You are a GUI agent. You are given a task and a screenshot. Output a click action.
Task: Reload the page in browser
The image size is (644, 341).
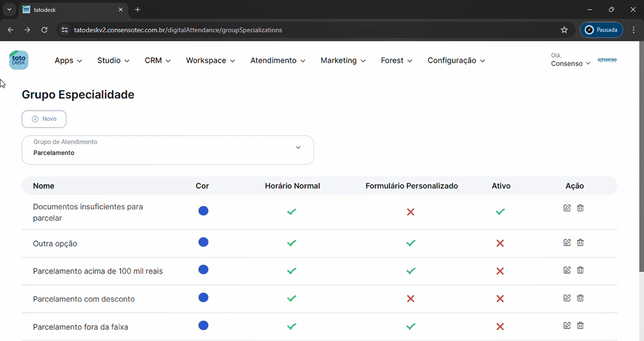(x=44, y=30)
